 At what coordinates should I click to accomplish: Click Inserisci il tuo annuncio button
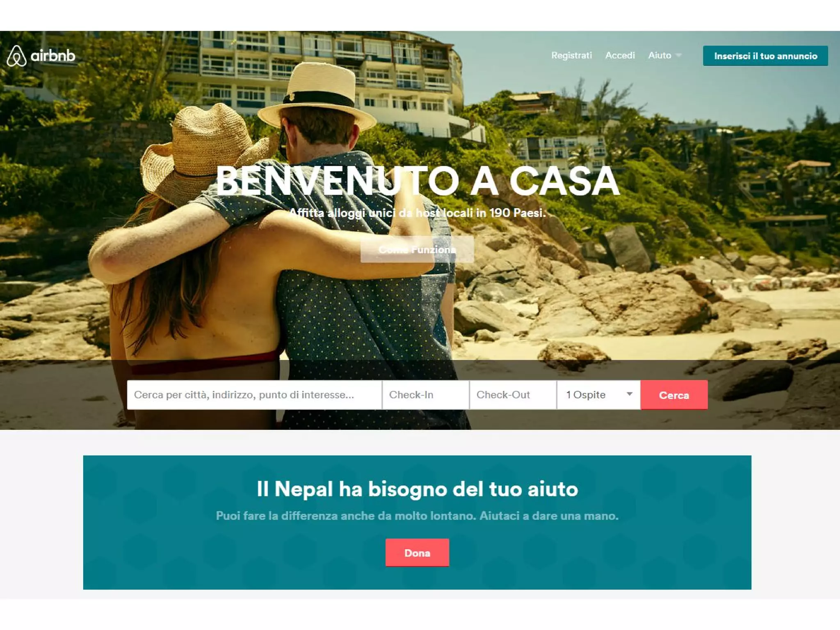pyautogui.click(x=765, y=56)
